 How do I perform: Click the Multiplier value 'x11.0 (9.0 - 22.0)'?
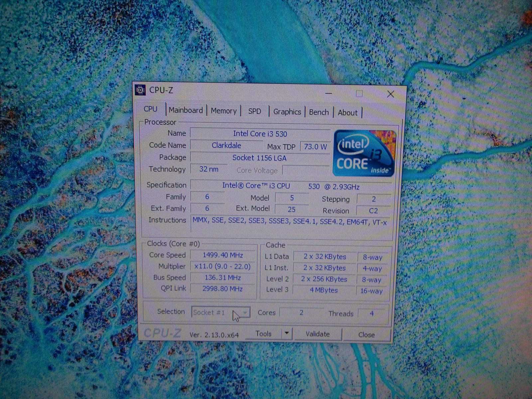(x=222, y=266)
